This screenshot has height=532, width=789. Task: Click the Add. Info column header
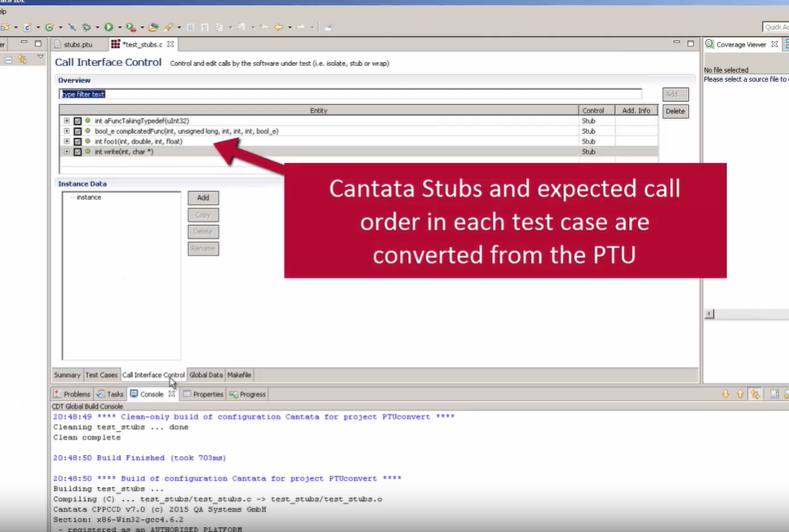pos(636,110)
